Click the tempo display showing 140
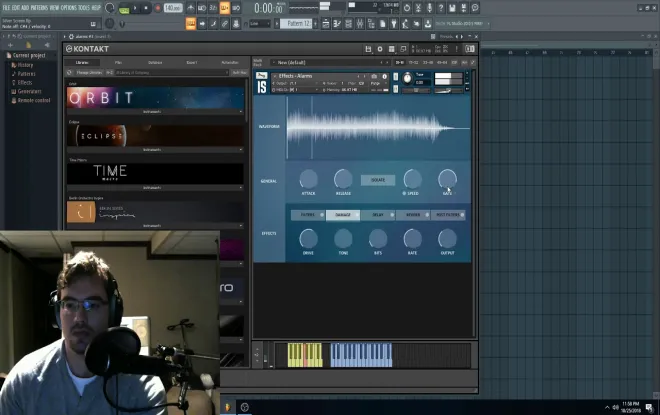Viewport: 660px width, 415px height. (x=173, y=8)
